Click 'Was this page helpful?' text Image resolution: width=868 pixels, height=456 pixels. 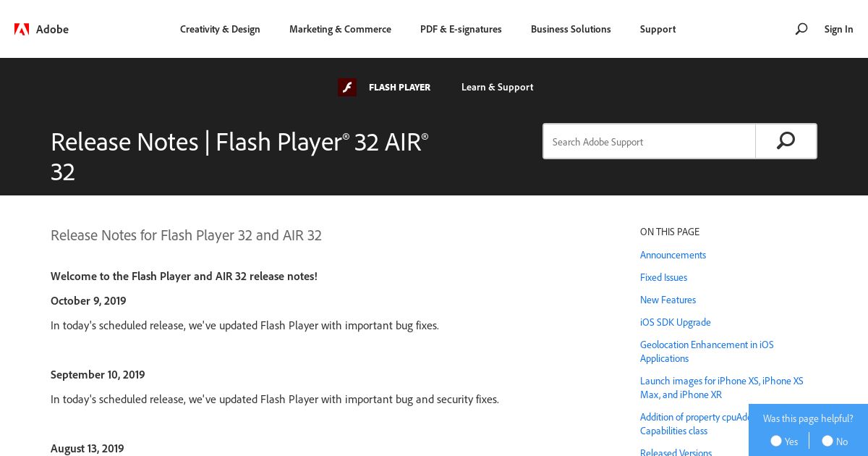(x=808, y=418)
